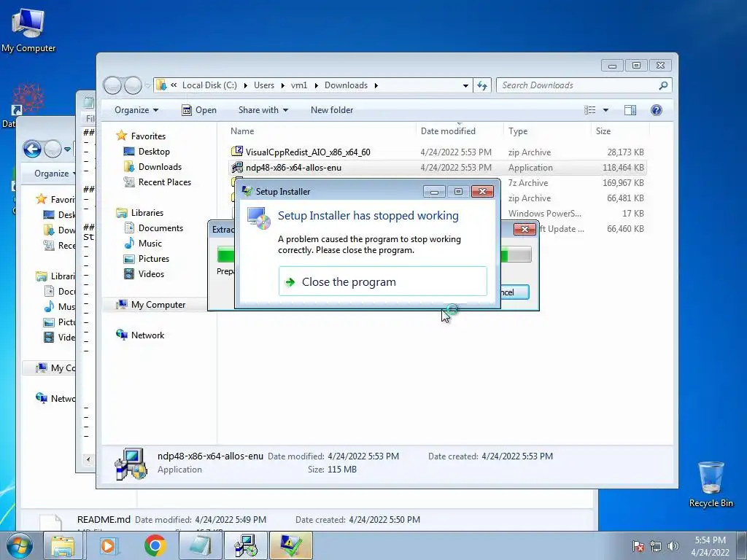Screen dimensions: 747x560
Task: Click the Back navigation button in Downloads window
Action: click(x=113, y=86)
